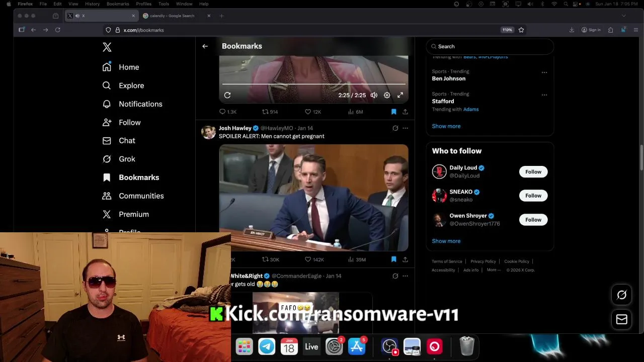Like the post with 12K likes
The height and width of the screenshot is (362, 644).
tap(313, 112)
